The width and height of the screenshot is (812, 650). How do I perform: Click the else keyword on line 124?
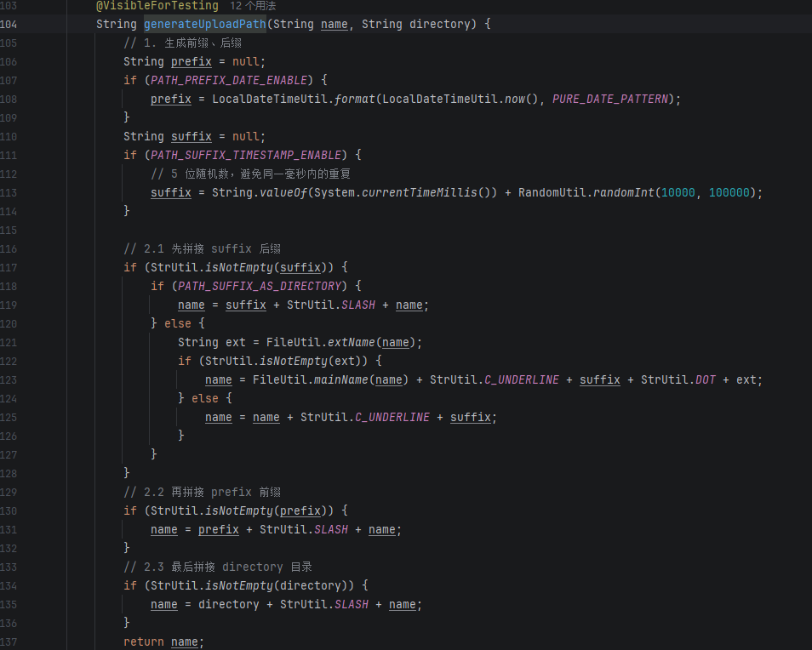[205, 398]
